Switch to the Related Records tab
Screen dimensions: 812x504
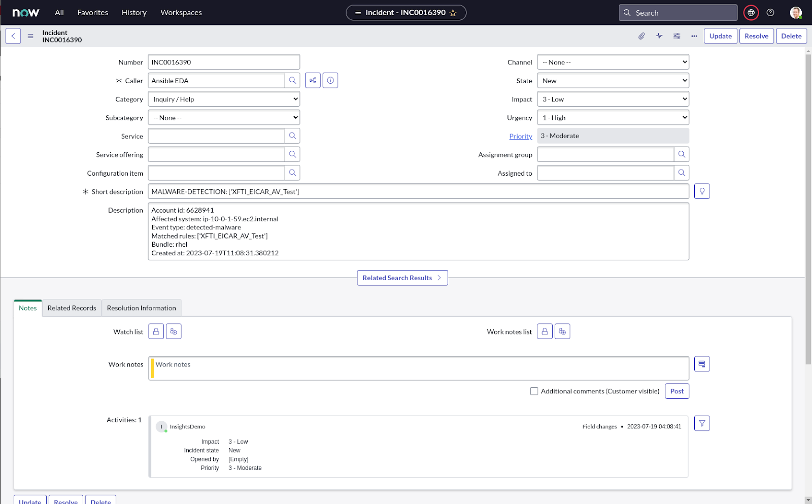pos(72,308)
